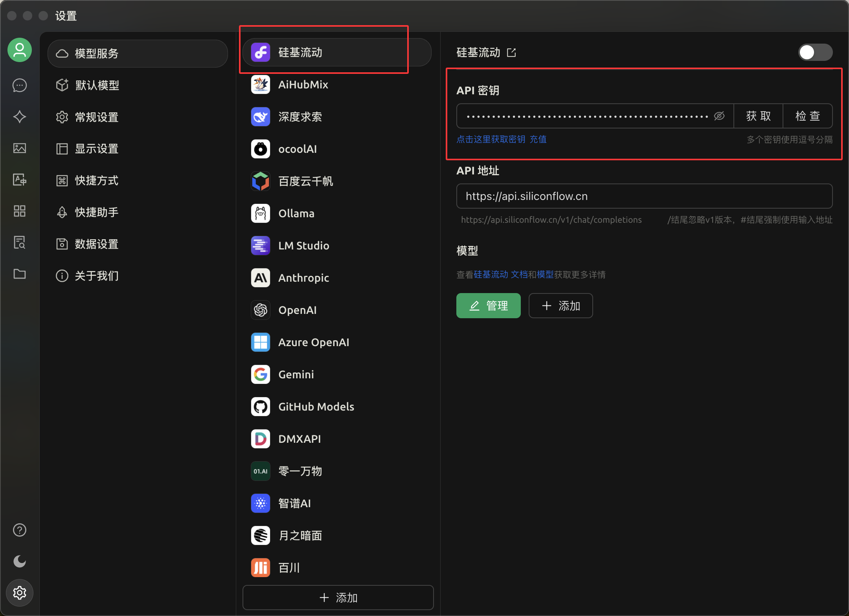Image resolution: width=849 pixels, height=616 pixels.
Task: Click the 管理 models button
Action: coord(488,305)
